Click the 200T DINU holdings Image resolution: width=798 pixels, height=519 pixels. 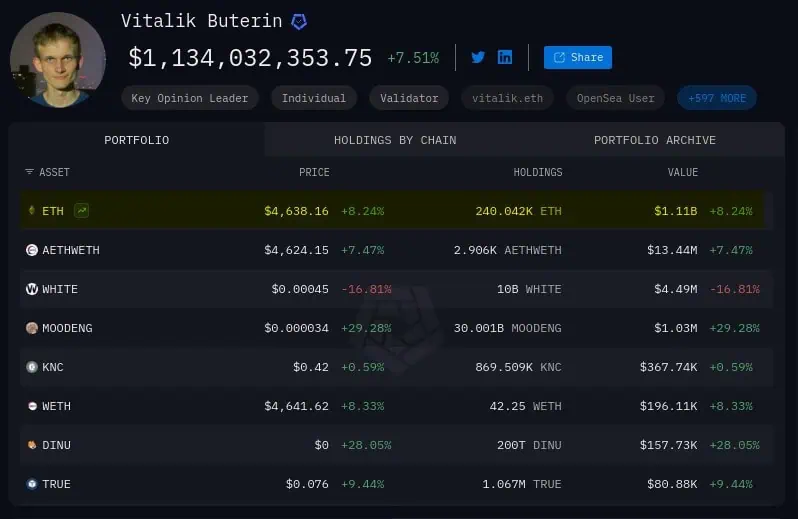point(529,445)
